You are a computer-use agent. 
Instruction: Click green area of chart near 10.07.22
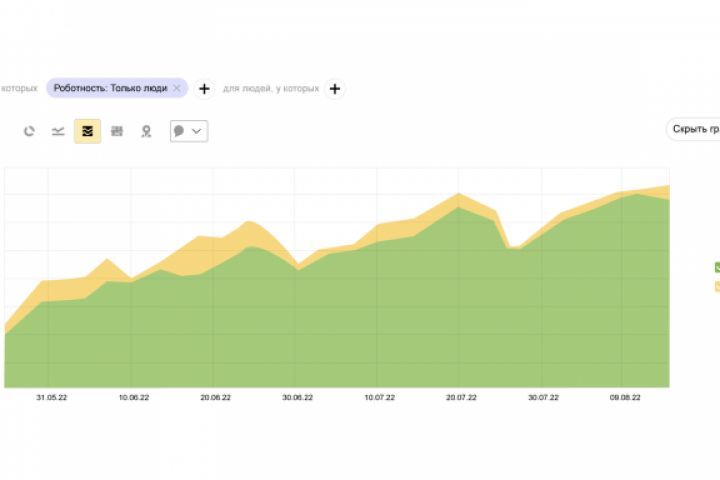(378, 310)
